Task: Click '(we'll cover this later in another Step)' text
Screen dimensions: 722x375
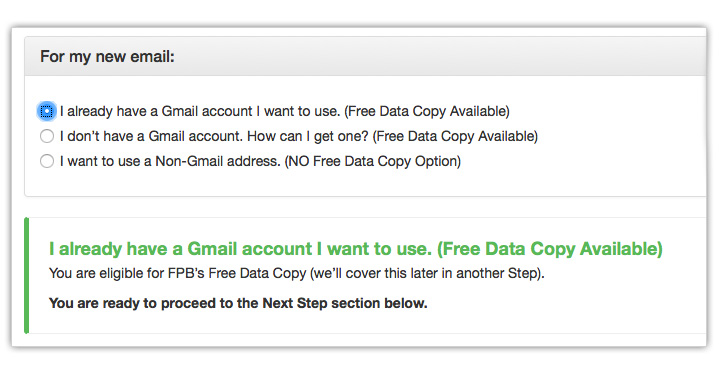Action: (x=427, y=273)
